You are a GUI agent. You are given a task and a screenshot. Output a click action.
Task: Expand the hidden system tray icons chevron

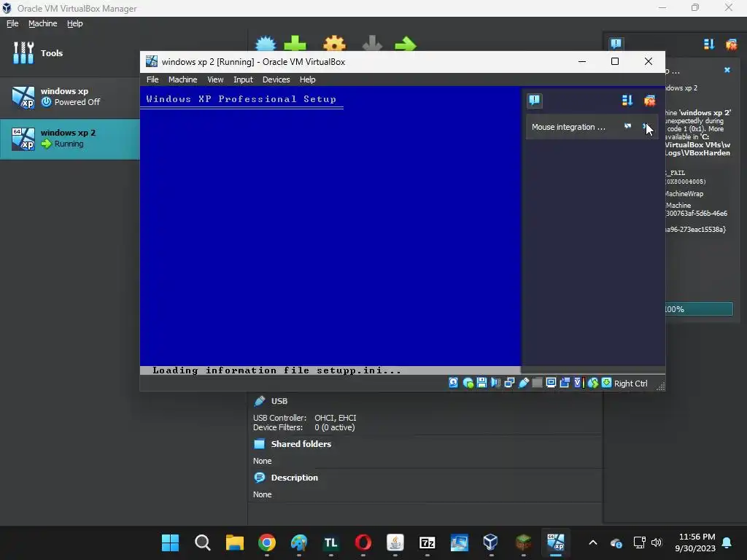(592, 542)
